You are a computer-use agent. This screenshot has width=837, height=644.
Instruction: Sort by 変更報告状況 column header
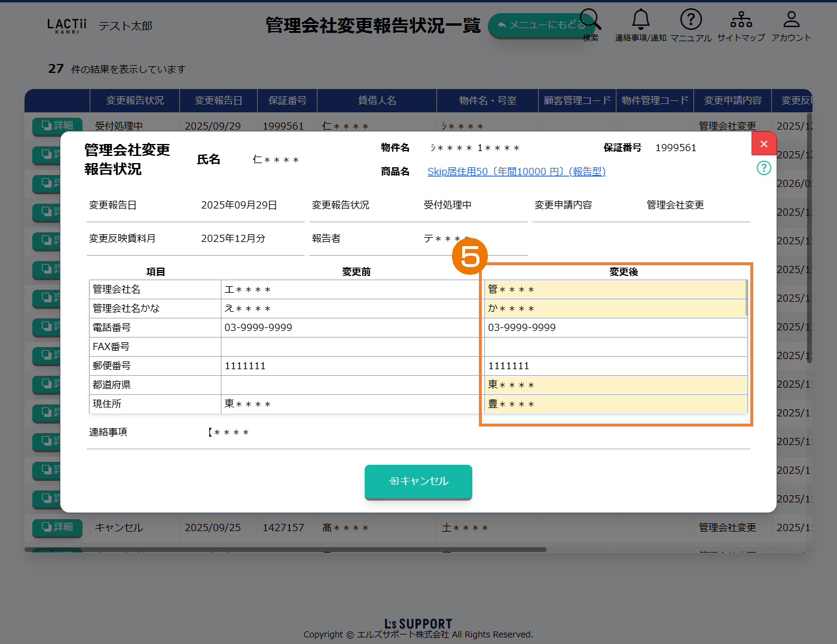[x=135, y=100]
